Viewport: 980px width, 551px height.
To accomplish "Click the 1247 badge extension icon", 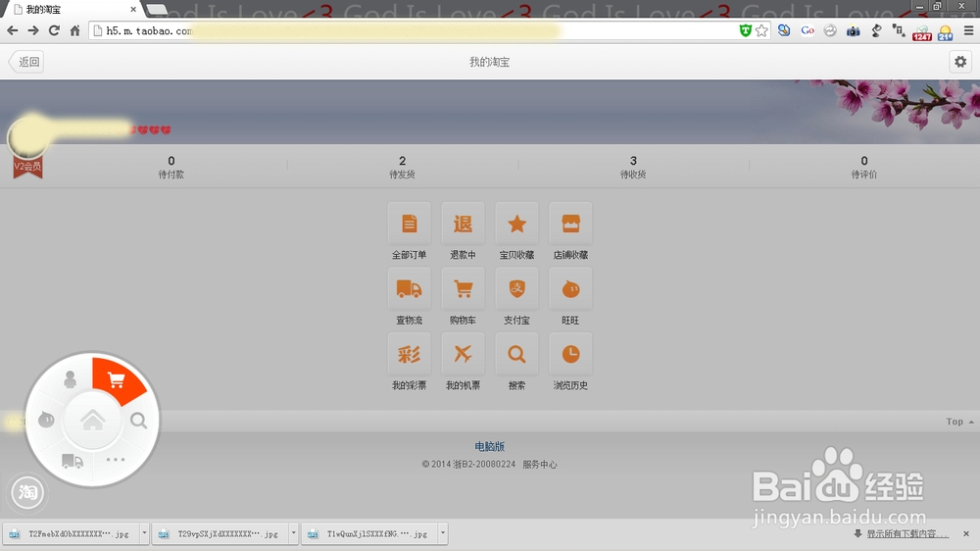I will [x=922, y=33].
